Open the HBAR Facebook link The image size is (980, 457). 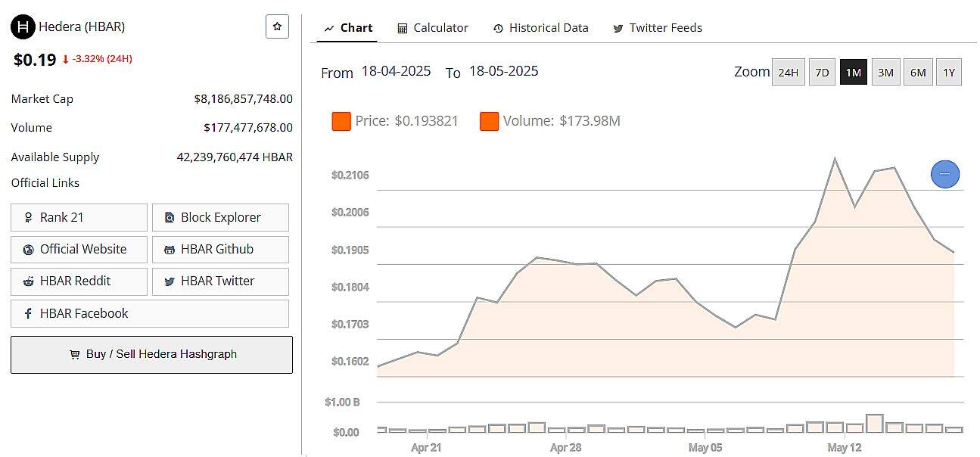150,313
